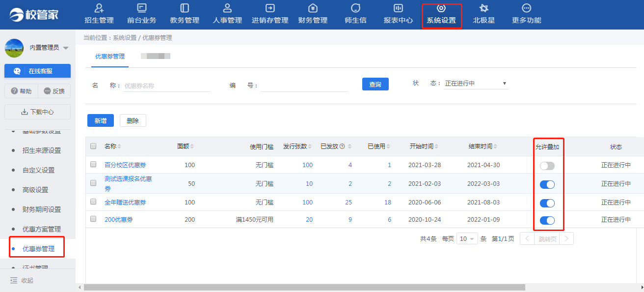Check the 测试选课报名优惠券 row checkbox
This screenshot has height=292, width=644.
pyautogui.click(x=93, y=183)
